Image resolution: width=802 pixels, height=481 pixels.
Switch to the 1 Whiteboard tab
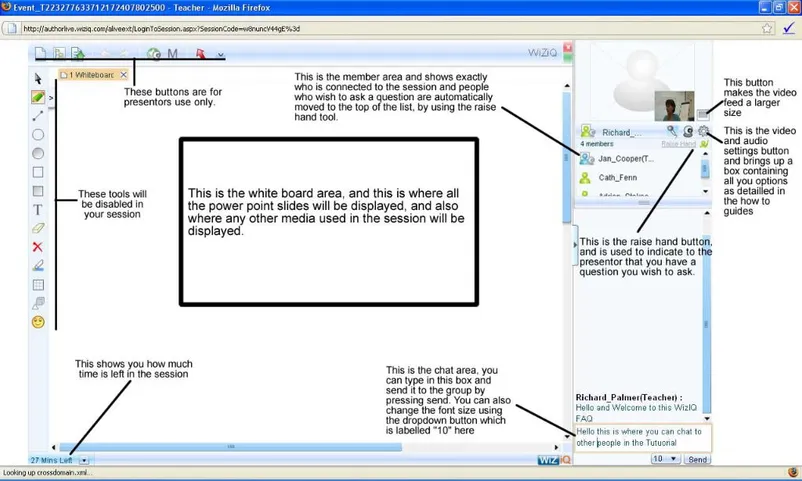90,75
